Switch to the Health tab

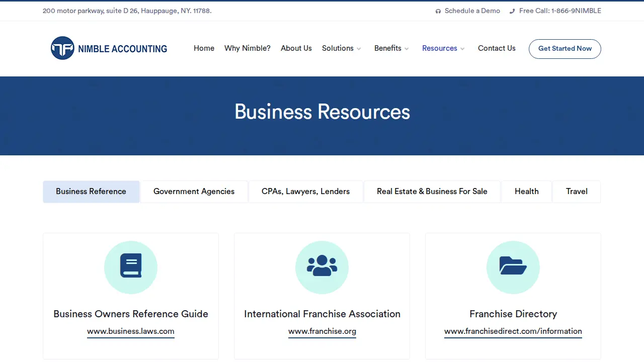point(527,192)
